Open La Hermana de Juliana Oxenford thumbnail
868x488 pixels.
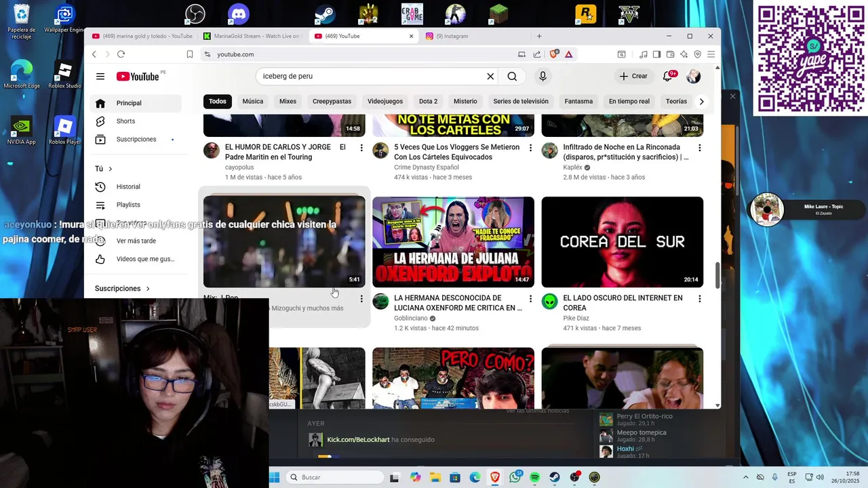point(453,242)
